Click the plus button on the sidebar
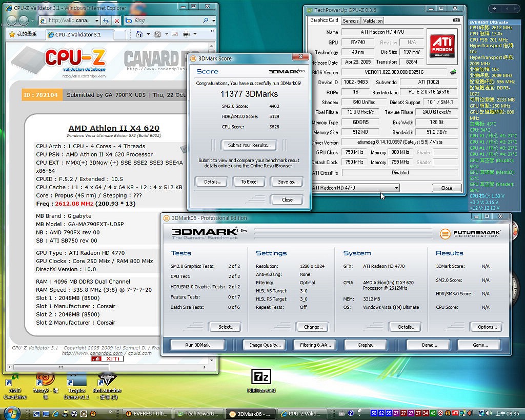The height and width of the screenshot is (420, 525). point(494,9)
